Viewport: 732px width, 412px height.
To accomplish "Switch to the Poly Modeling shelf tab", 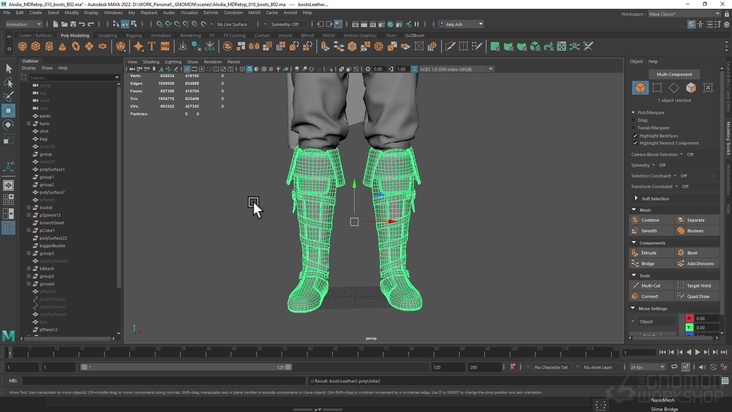I will pyautogui.click(x=75, y=35).
